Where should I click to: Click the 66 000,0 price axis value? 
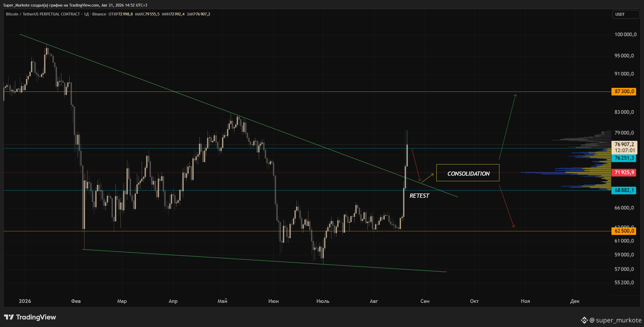(x=624, y=208)
